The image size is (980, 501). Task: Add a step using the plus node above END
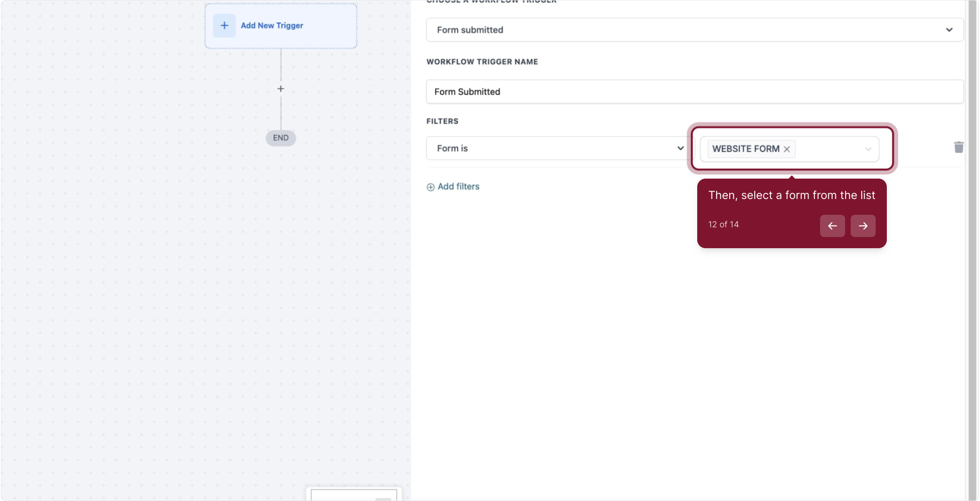(x=280, y=89)
